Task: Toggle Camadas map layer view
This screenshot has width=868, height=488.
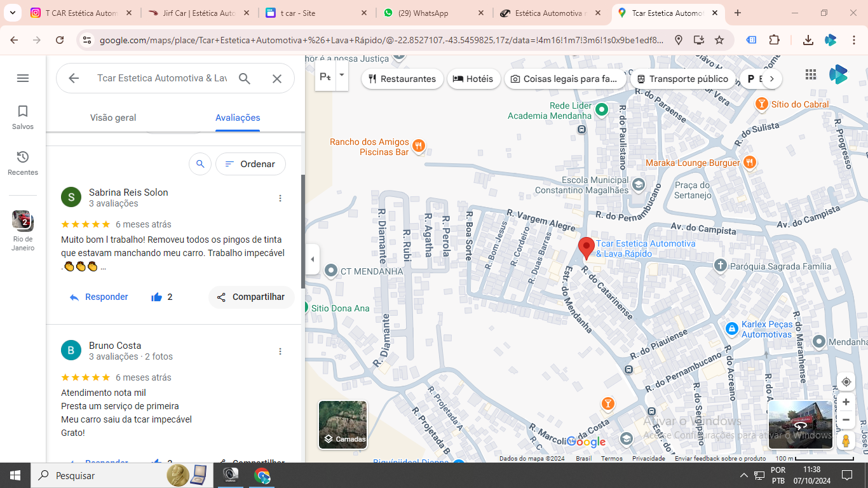Action: (x=342, y=424)
